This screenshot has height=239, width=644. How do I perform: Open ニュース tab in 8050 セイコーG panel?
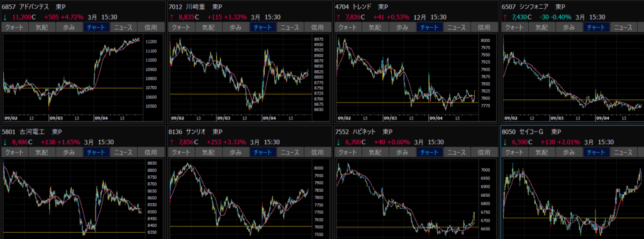click(x=624, y=152)
